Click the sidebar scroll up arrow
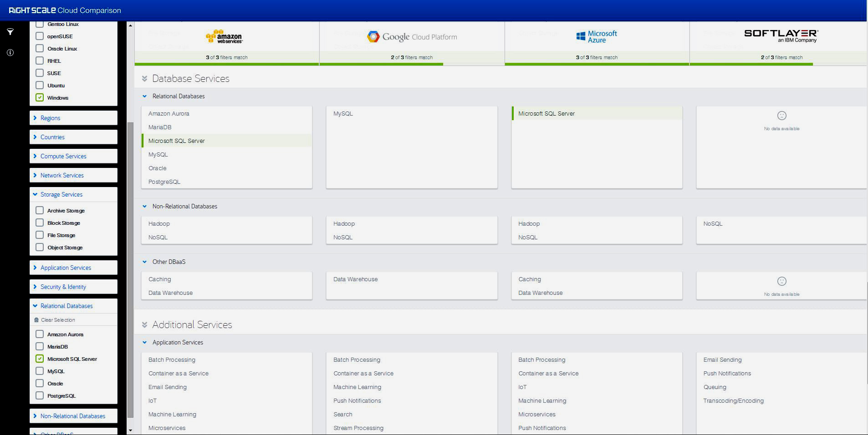Screen dimensions: 868x435 click(x=130, y=25)
